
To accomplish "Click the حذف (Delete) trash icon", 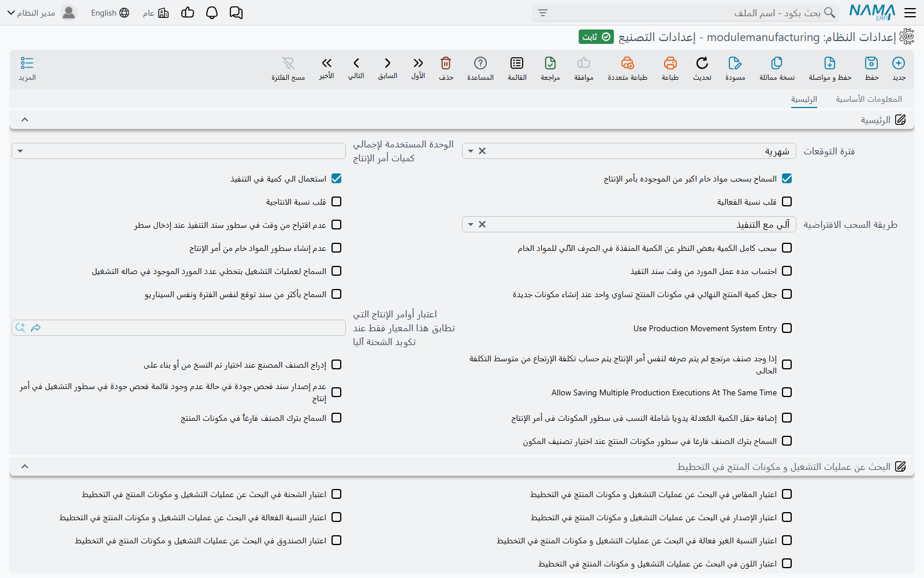I will pos(446,63).
